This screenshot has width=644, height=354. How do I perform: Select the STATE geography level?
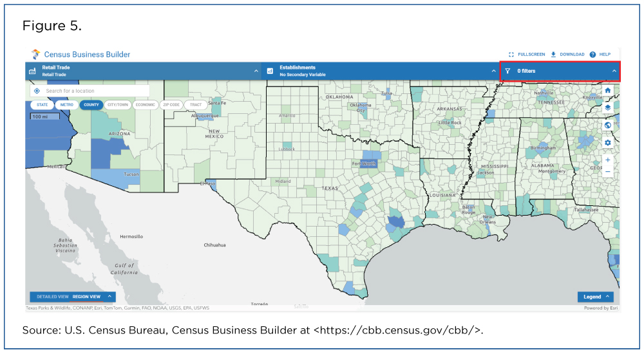[x=42, y=104]
